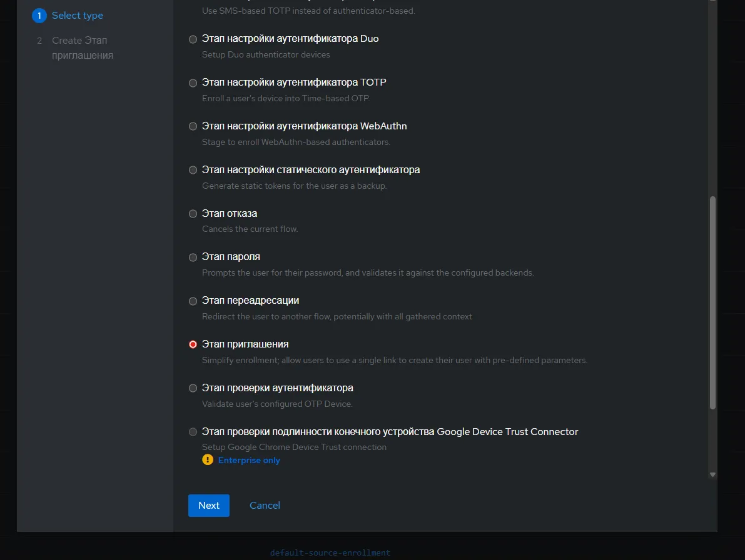Click the 'default-source-enrollment' text
The height and width of the screenshot is (560, 745).
(x=330, y=552)
